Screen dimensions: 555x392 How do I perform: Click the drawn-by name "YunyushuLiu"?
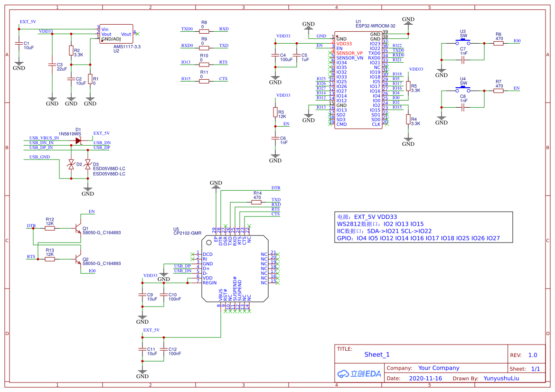click(x=501, y=378)
